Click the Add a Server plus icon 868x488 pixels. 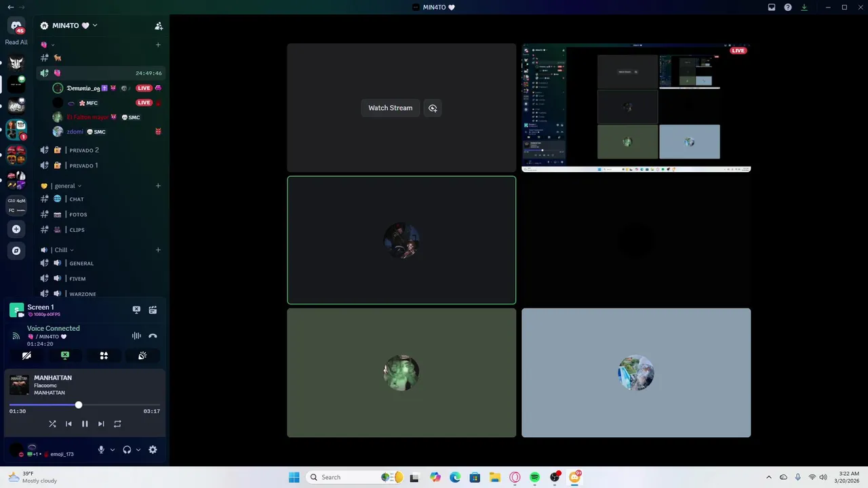[16, 229]
